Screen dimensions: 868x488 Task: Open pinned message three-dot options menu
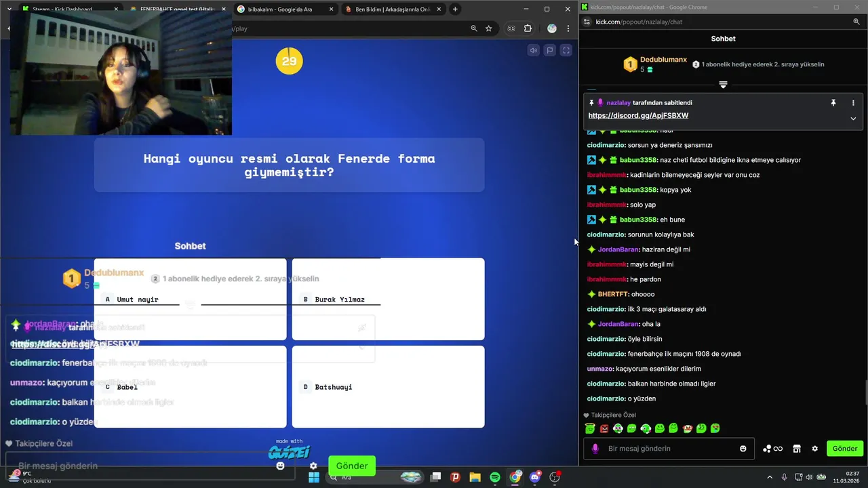tap(853, 103)
